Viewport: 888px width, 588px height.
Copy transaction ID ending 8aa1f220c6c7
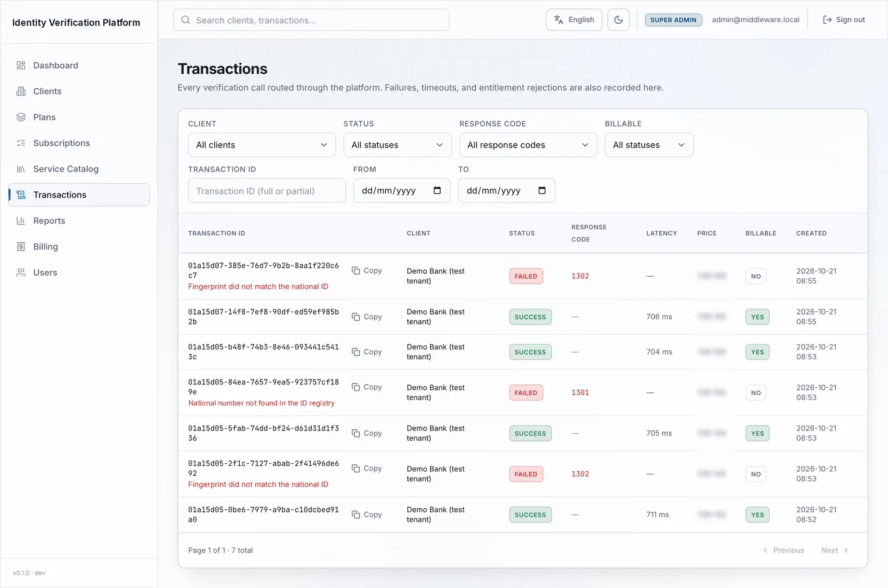367,271
